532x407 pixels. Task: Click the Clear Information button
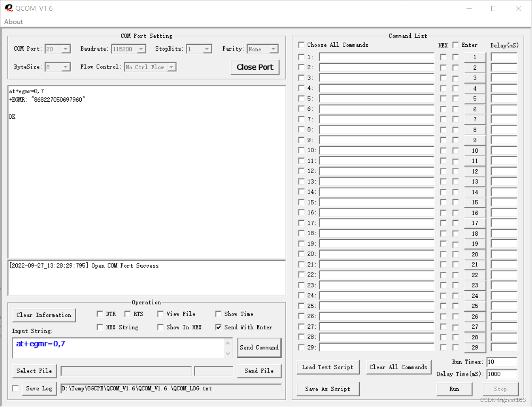[x=44, y=315]
